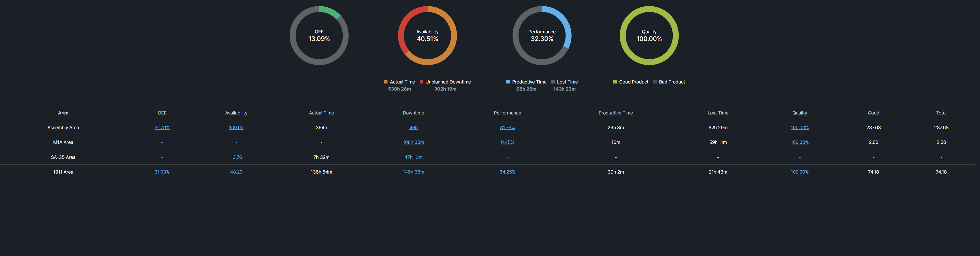Sort the table by the Area column header

63,113
